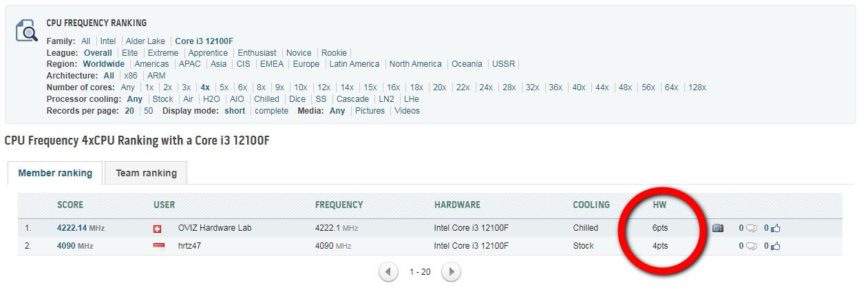Filter processor cooling by LN2
This screenshot has height=301, width=868.
pos(386,99)
